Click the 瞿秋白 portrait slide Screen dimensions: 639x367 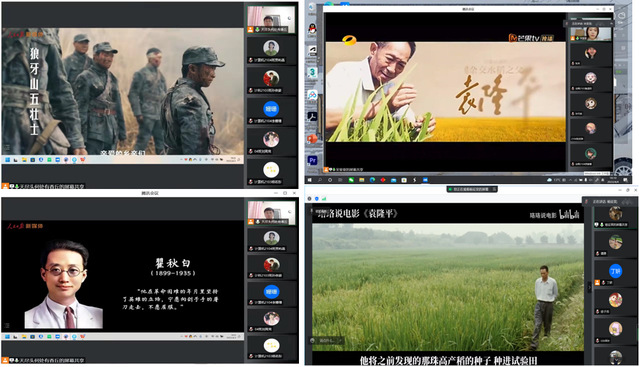click(63, 284)
